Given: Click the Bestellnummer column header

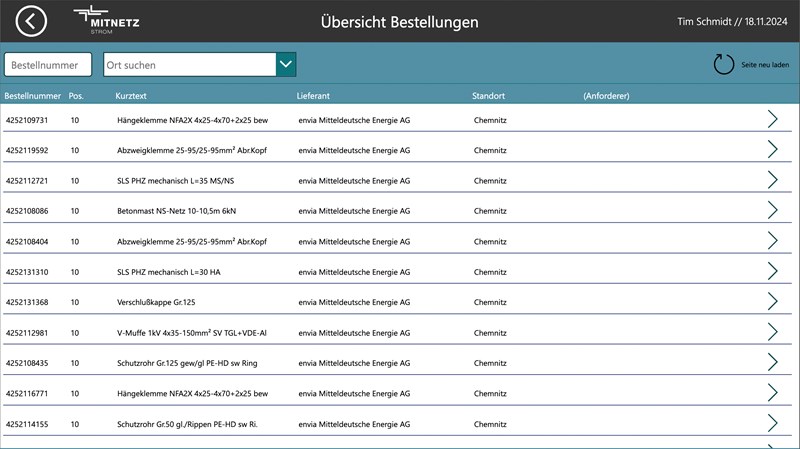Looking at the screenshot, I should pos(32,96).
